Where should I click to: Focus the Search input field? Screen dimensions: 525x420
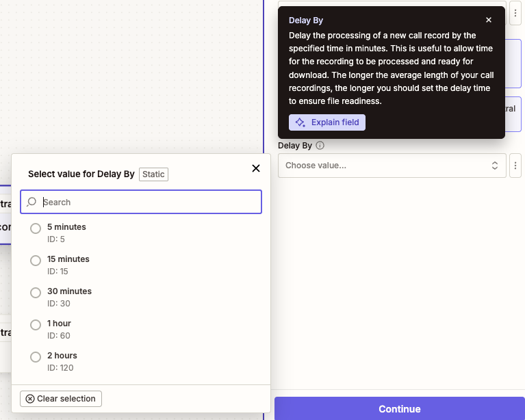(x=147, y=202)
